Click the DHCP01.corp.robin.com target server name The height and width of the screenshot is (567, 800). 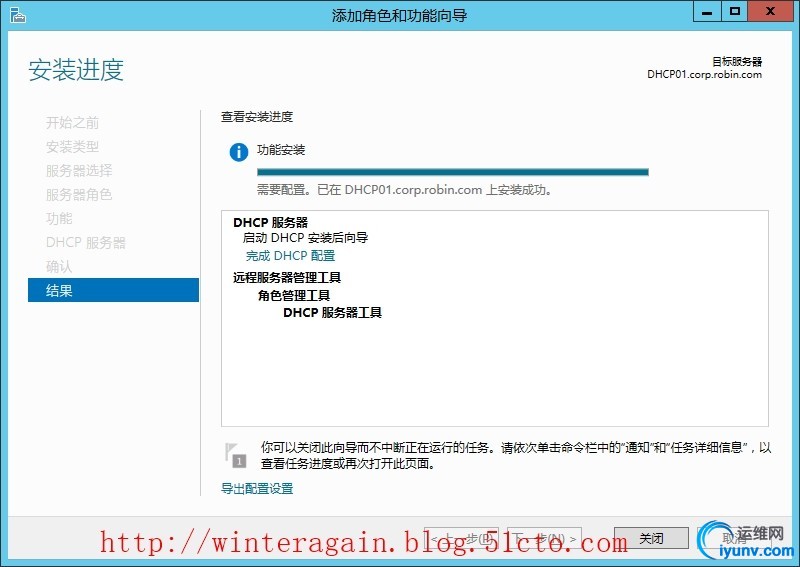[x=704, y=75]
